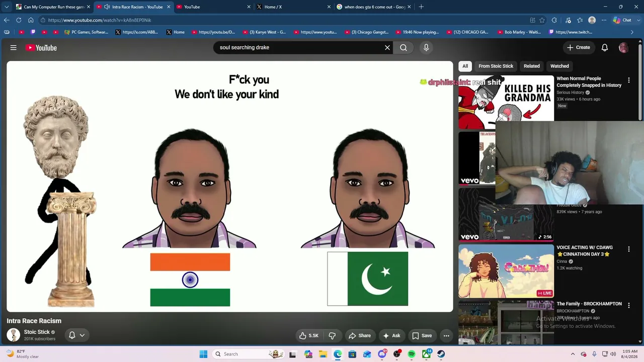Open a new browser tab with the plus

[421, 7]
